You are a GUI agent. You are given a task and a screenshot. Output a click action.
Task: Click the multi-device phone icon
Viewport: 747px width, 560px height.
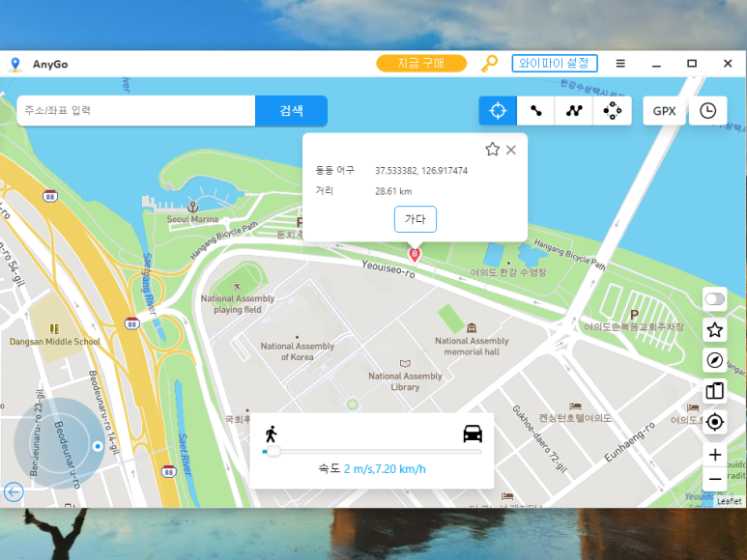(714, 391)
